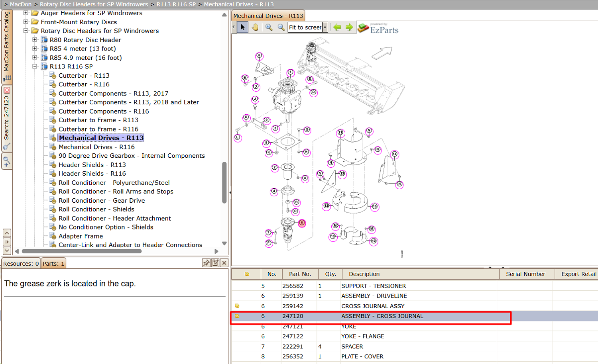The image size is (598, 364).
Task: Open Adapter Frame in the tree
Action: click(x=81, y=236)
